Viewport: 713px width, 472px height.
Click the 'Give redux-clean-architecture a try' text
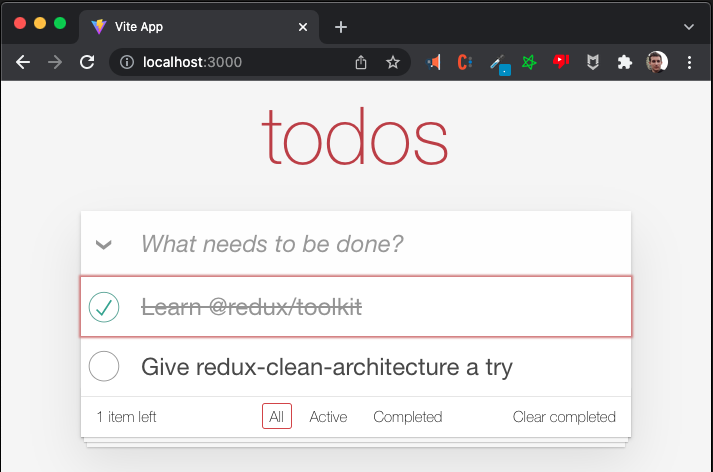coord(327,367)
